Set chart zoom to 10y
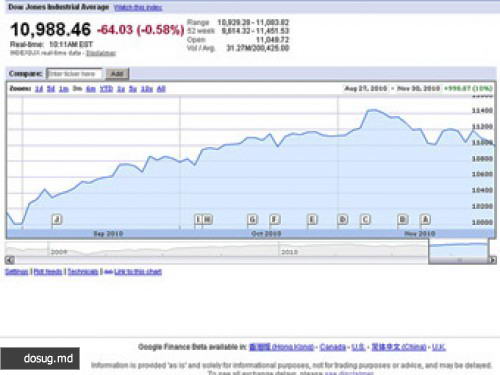 pyautogui.click(x=147, y=89)
